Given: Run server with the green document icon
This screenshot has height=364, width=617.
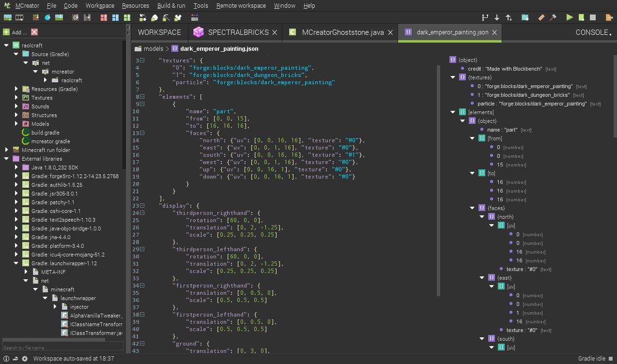Looking at the screenshot, I should point(581,17).
